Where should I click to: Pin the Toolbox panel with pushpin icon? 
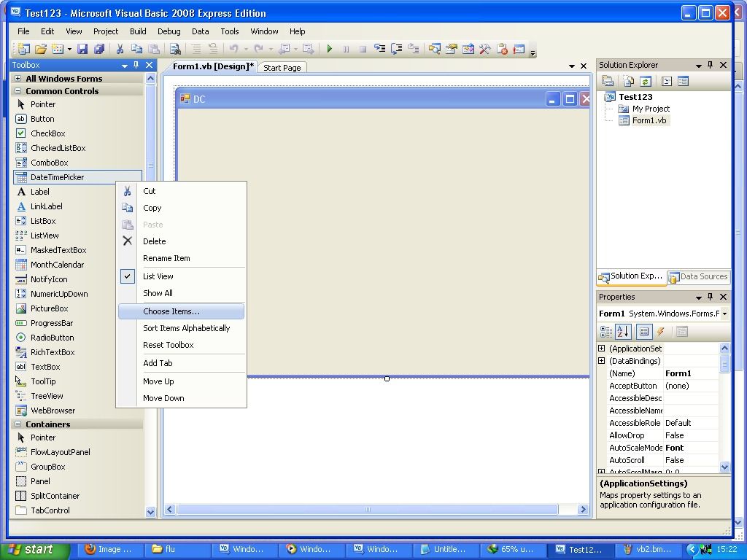136,65
